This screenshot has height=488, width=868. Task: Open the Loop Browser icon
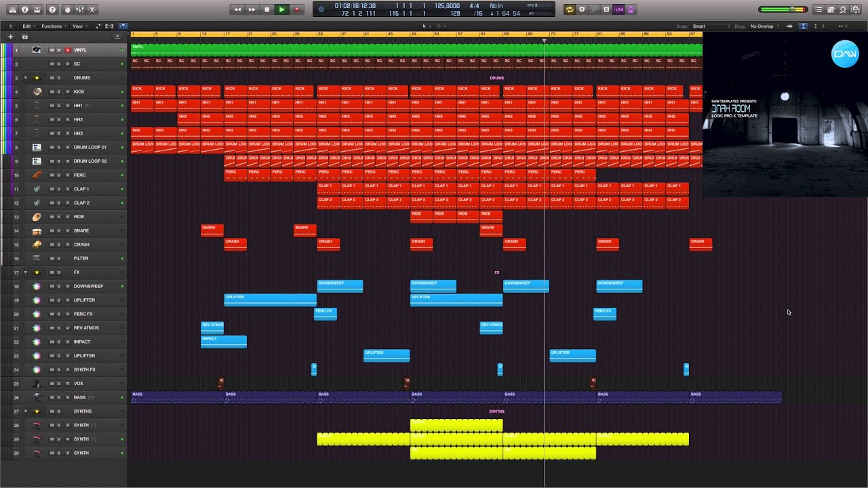coord(843,9)
